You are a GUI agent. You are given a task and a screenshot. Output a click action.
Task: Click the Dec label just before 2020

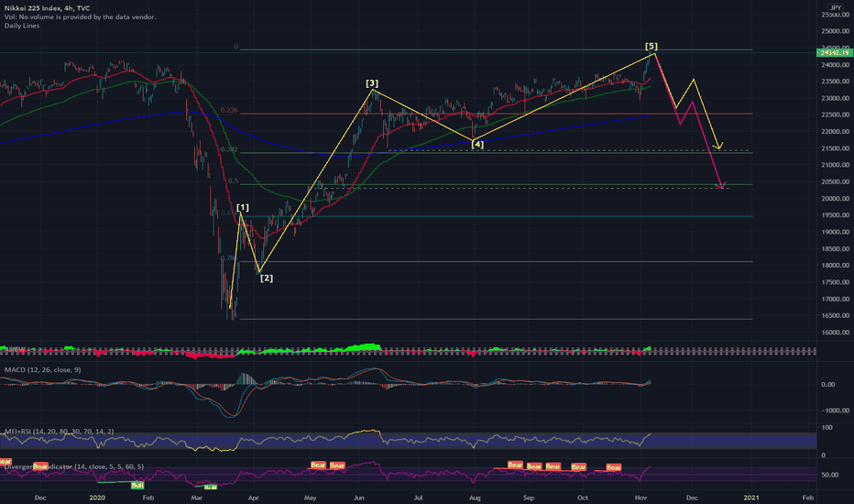coord(40,498)
